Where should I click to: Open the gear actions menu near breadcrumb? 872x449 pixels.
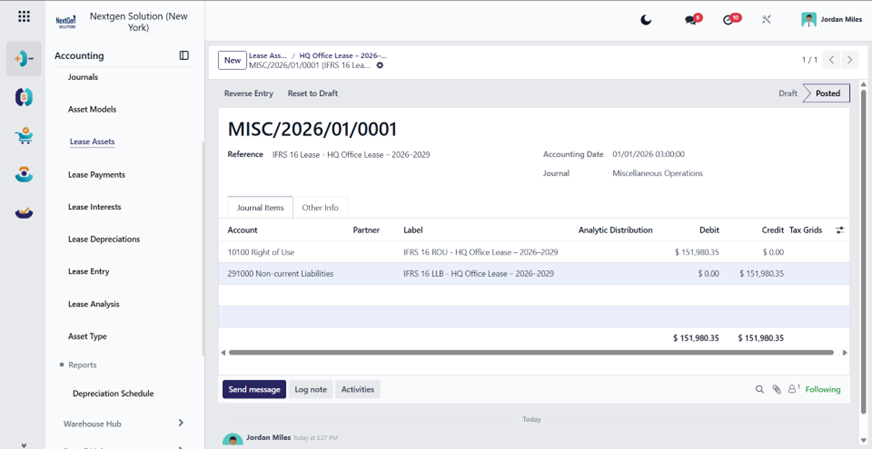coord(380,65)
